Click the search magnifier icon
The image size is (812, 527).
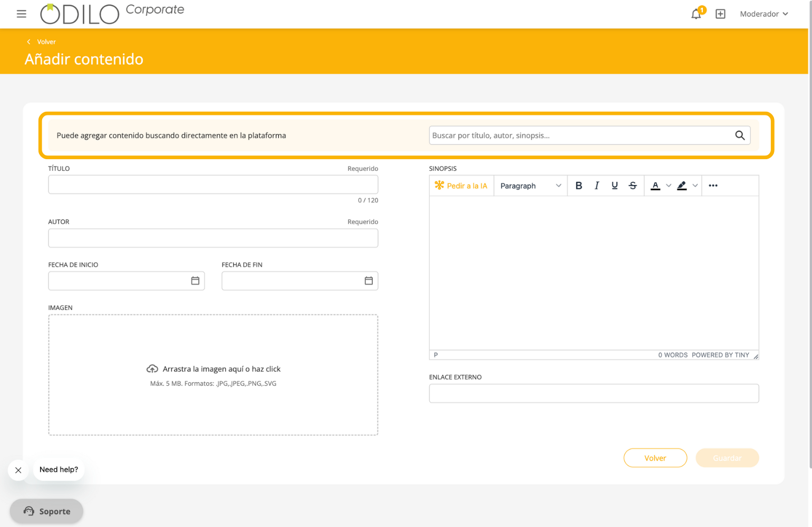(x=740, y=135)
